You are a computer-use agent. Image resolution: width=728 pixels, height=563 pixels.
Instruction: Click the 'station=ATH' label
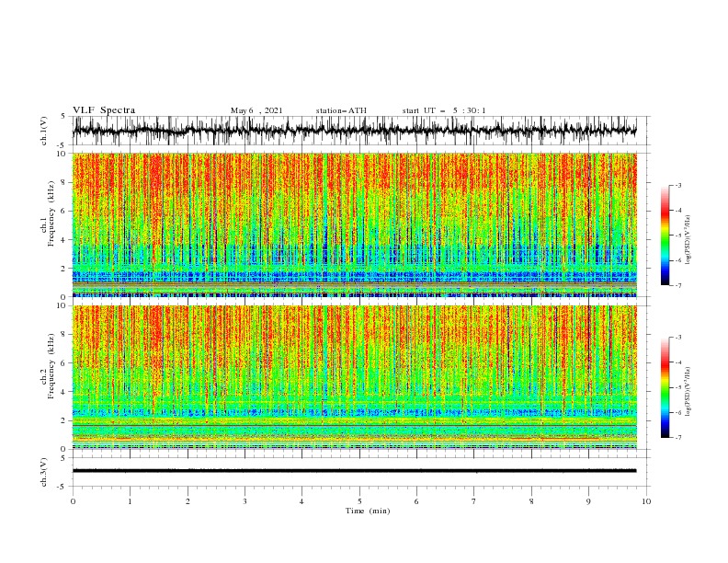(x=341, y=110)
